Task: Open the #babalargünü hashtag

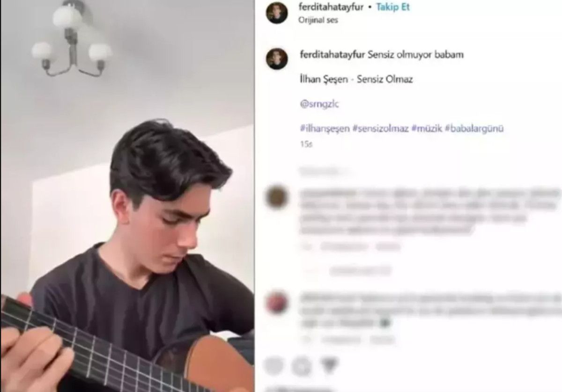Action: 474,129
